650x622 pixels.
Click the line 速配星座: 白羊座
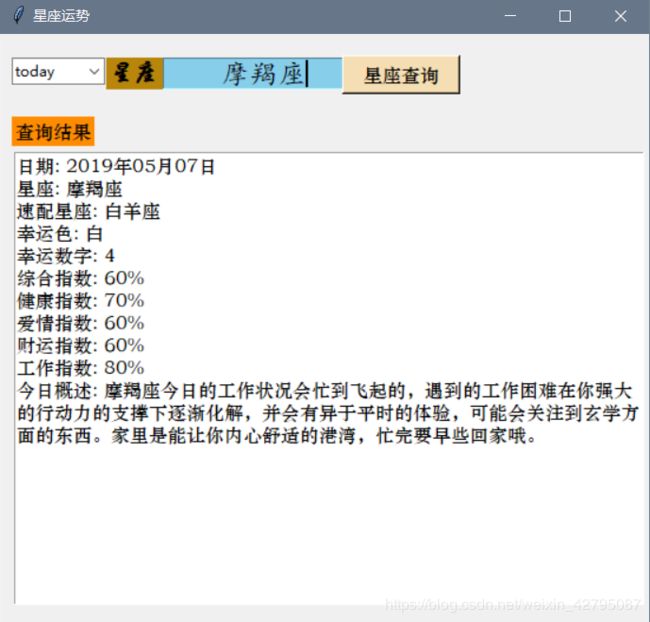pyautogui.click(x=88, y=212)
